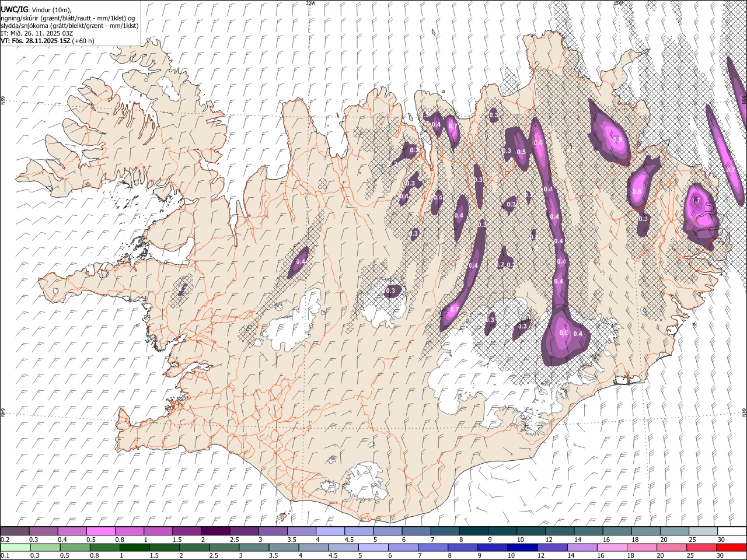
Task: Click the white swatch labeled 30 in upper legend
Action: click(x=731, y=531)
